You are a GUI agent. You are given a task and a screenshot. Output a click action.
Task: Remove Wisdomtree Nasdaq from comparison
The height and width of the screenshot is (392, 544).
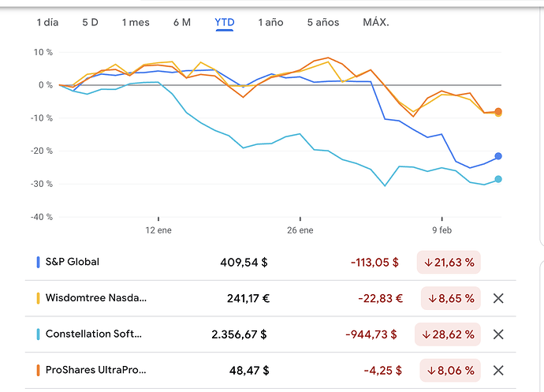[x=497, y=298]
